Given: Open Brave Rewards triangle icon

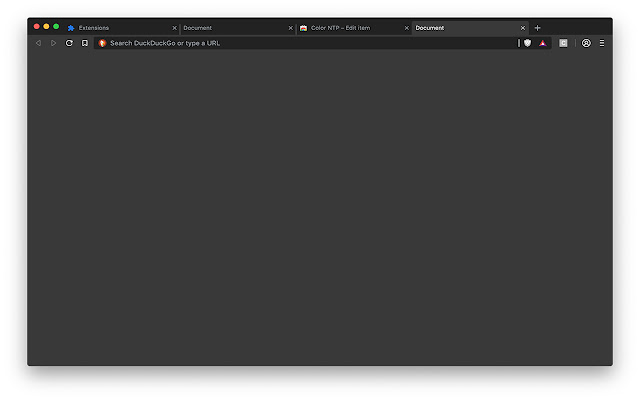Looking at the screenshot, I should (x=542, y=43).
